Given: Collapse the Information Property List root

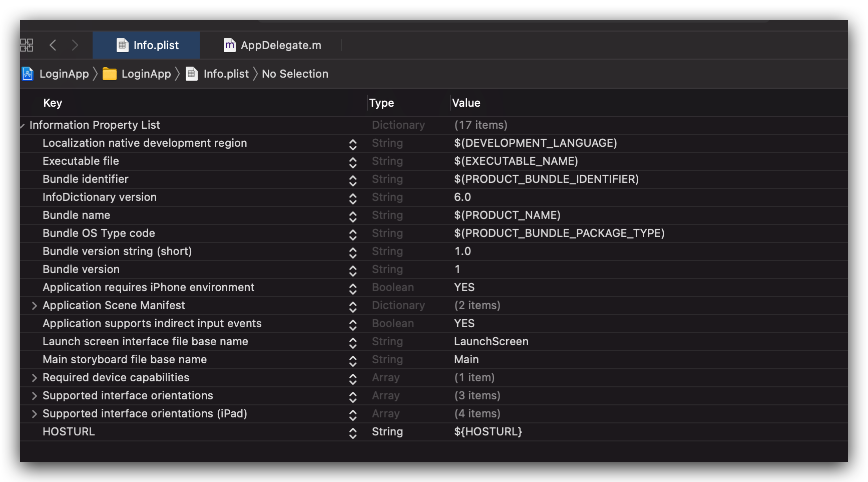Looking at the screenshot, I should coord(22,125).
